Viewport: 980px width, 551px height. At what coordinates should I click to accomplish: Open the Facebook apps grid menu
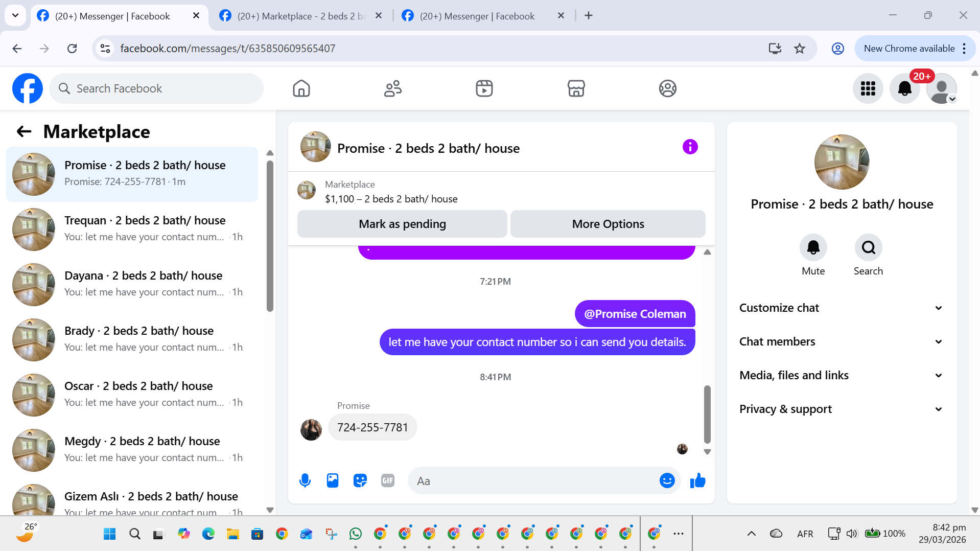click(868, 88)
